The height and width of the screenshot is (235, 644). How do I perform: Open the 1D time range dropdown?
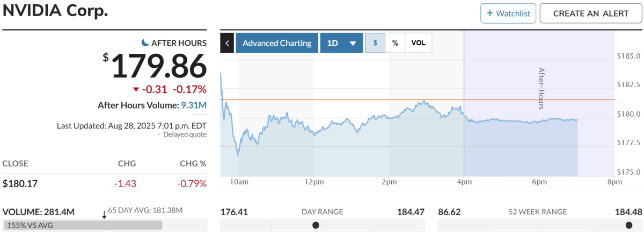341,43
